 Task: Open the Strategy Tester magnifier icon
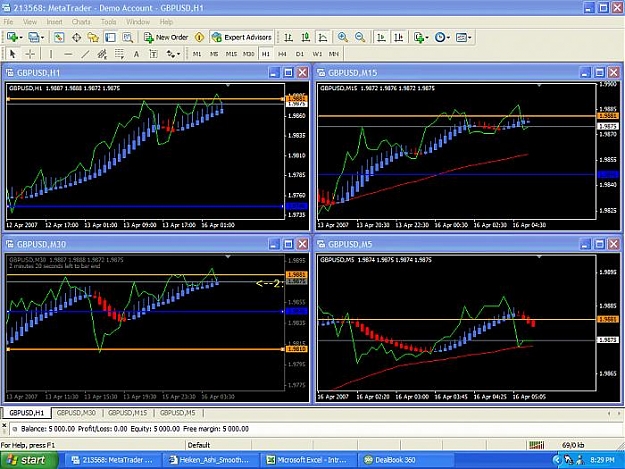[128, 37]
